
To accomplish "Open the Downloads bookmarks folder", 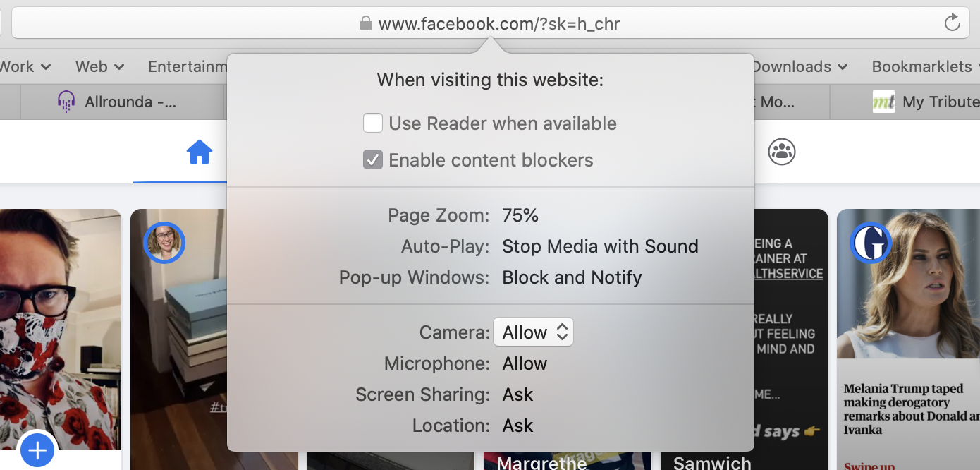I will click(800, 67).
